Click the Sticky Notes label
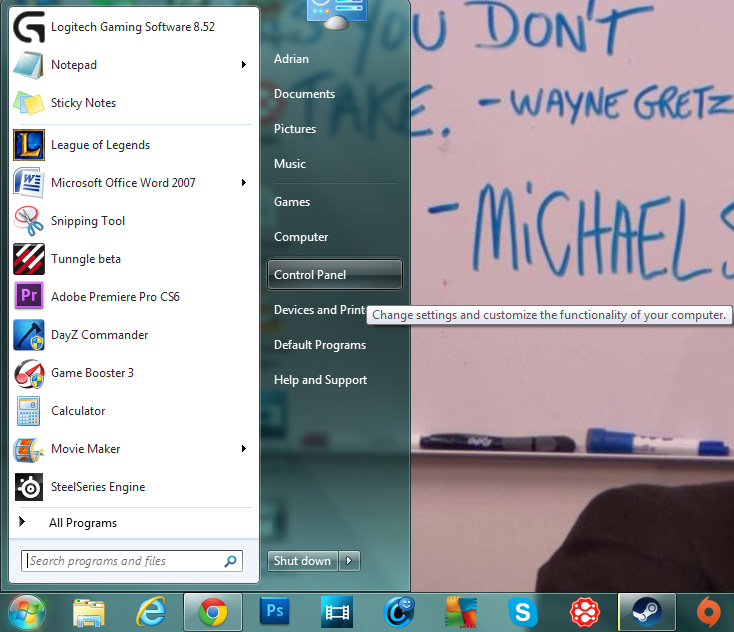Image resolution: width=734 pixels, height=632 pixels. [83, 103]
